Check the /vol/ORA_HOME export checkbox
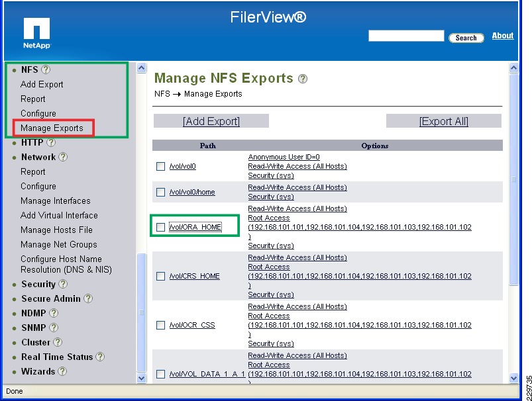Image resolution: width=532 pixels, height=401 pixels. [160, 227]
